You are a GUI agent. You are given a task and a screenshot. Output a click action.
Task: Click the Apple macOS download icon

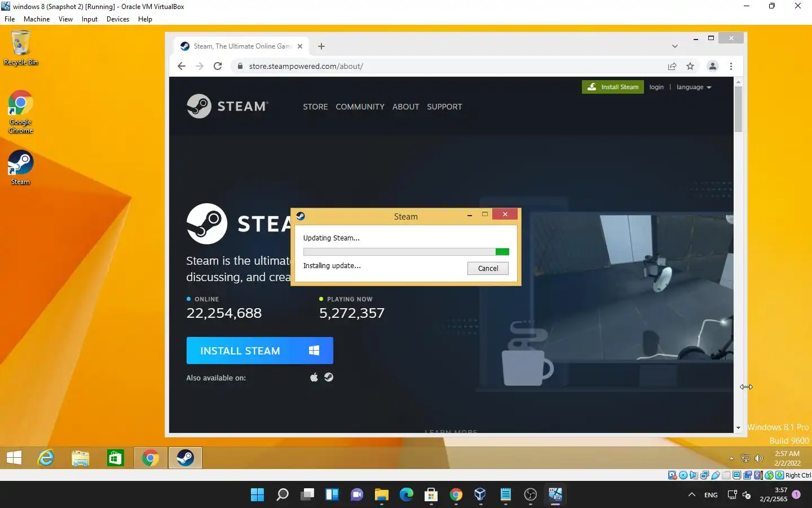pyautogui.click(x=314, y=377)
